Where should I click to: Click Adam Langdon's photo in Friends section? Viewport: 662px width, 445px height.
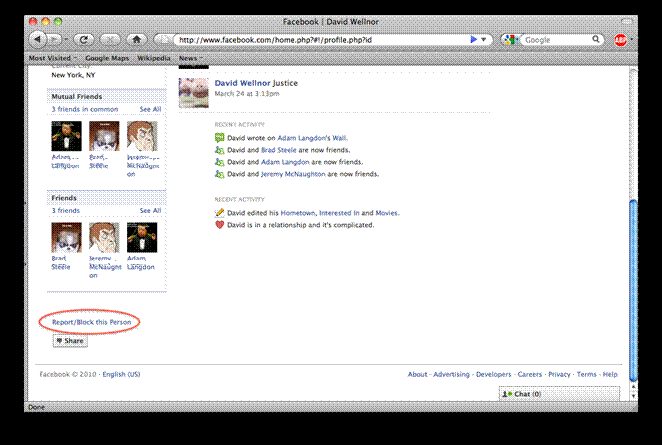(x=142, y=237)
